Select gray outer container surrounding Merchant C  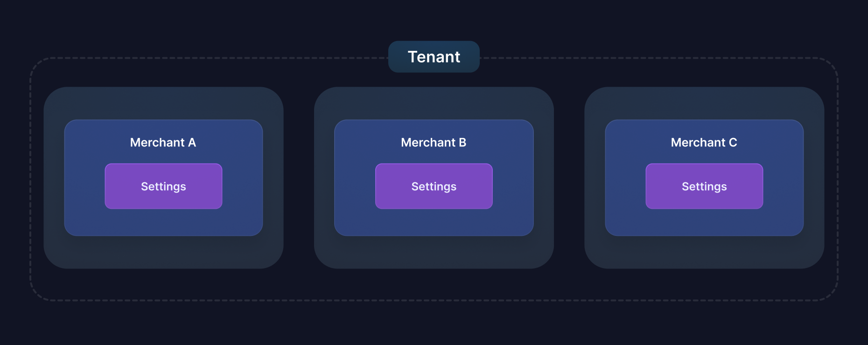704,253
